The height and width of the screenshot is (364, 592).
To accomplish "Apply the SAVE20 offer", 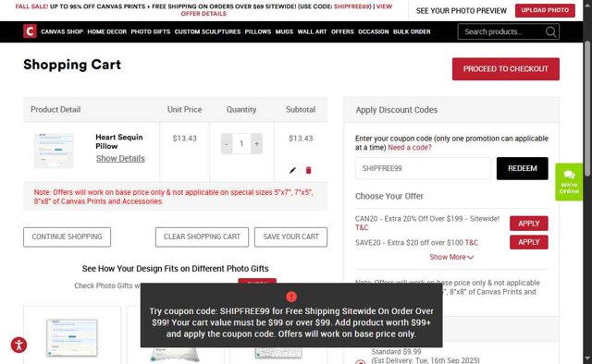I will [528, 242].
